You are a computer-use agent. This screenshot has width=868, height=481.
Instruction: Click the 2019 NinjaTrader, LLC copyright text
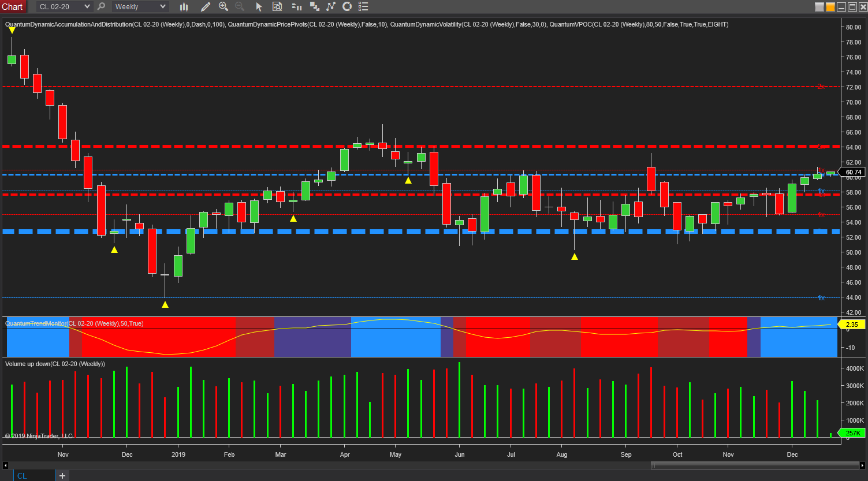(x=39, y=436)
